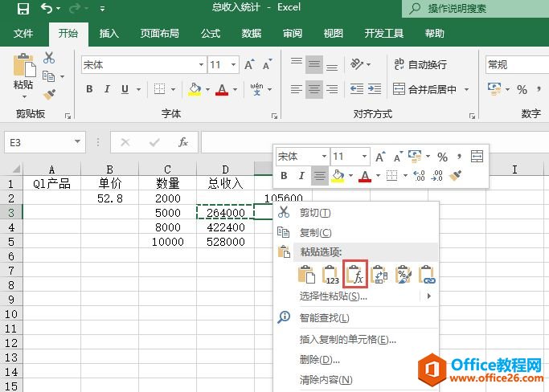Viewport: 549px width, 392px height.
Task: Expand Paste button dropdown arrow below 粘贴
Action: [x=24, y=97]
